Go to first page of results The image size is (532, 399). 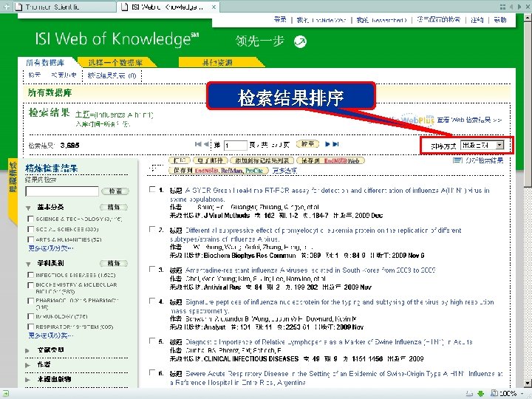[198, 144]
